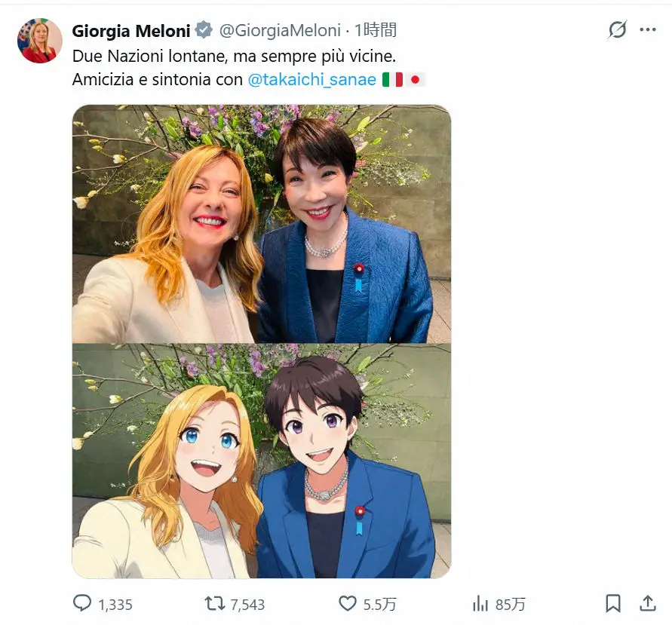Viewport: 672px width, 625px height.
Task: Click the 85万 view count
Action: click(511, 604)
